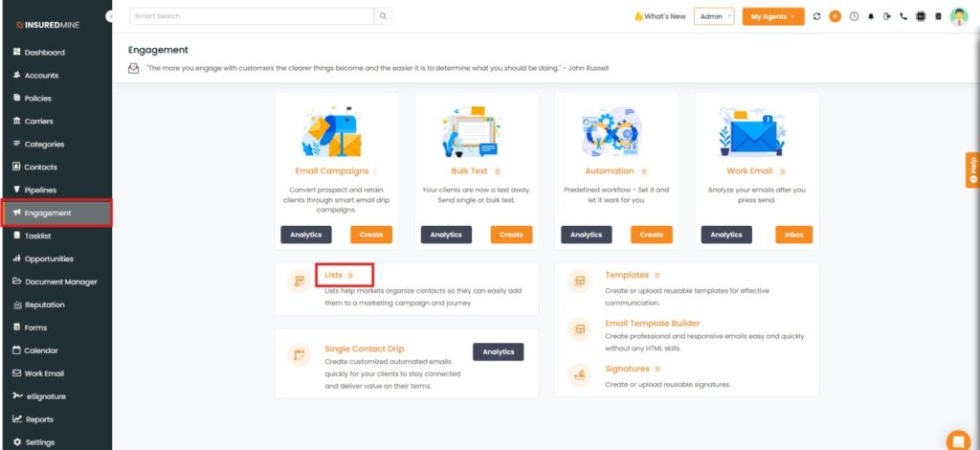Screen dimensions: 980x450
Task: Open the notifications bell icon
Action: click(x=871, y=16)
